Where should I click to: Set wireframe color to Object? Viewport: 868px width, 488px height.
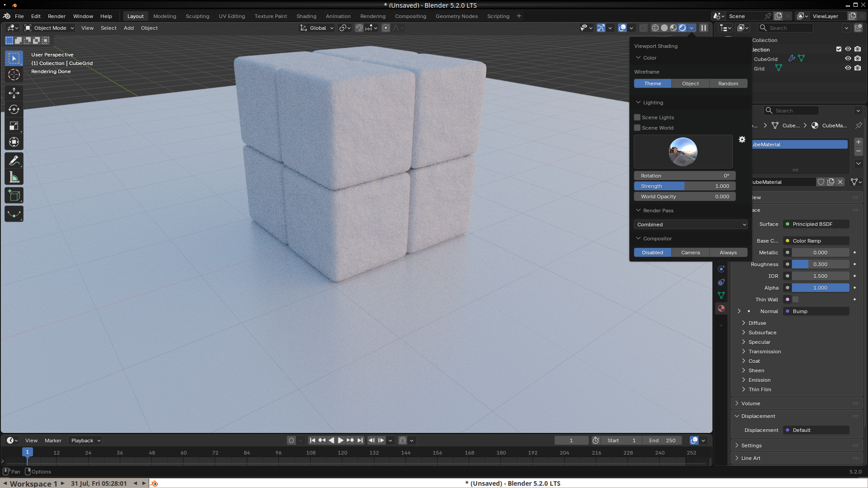pos(690,84)
